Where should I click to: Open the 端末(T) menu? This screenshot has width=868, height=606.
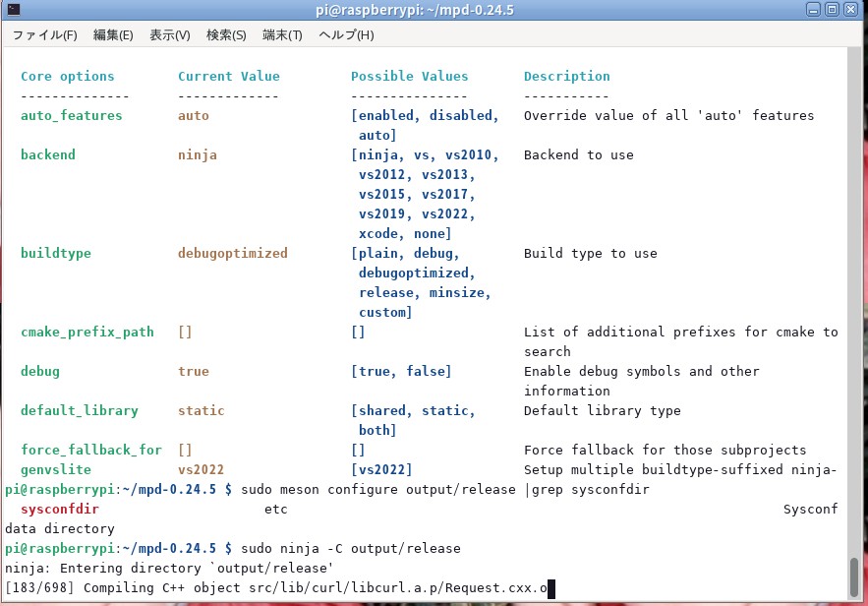click(x=282, y=35)
